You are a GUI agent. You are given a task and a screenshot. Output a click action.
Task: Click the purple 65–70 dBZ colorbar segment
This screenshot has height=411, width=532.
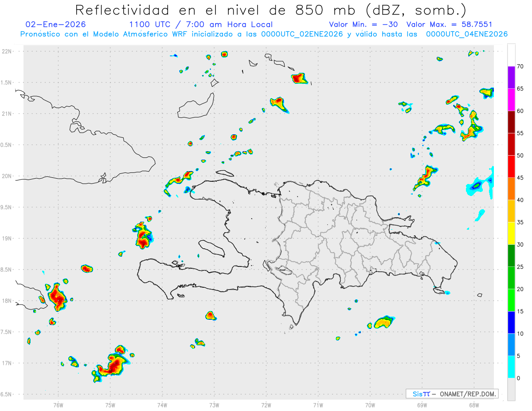point(512,78)
